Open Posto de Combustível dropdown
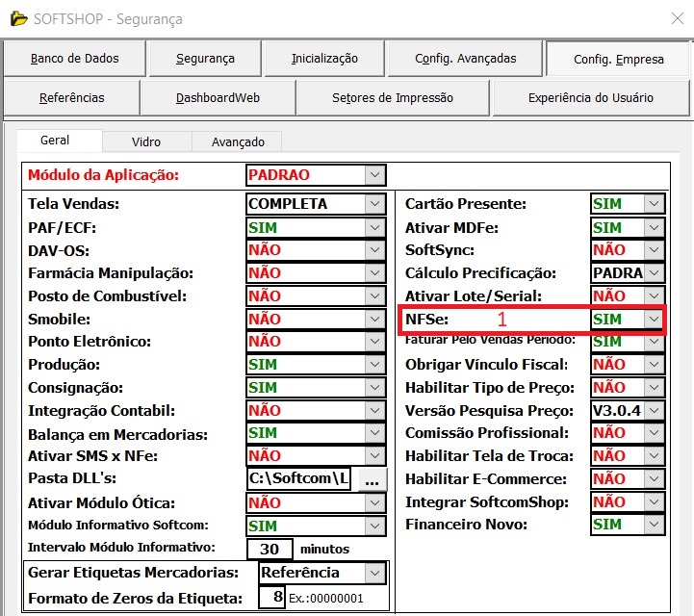This screenshot has width=694, height=616. [374, 296]
